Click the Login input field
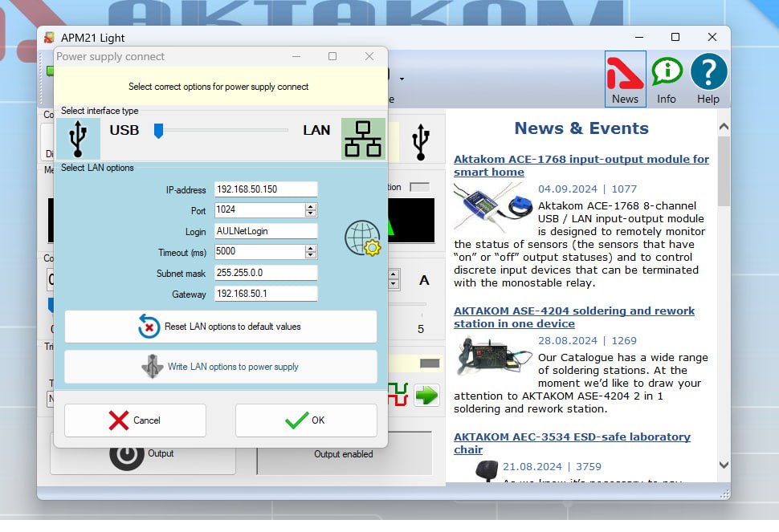779x532 pixels. [x=266, y=231]
